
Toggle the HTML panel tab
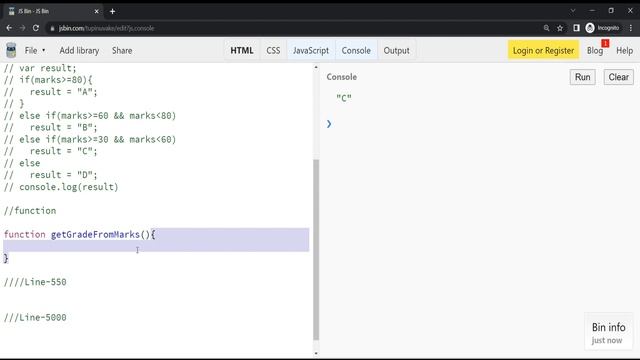point(242,51)
